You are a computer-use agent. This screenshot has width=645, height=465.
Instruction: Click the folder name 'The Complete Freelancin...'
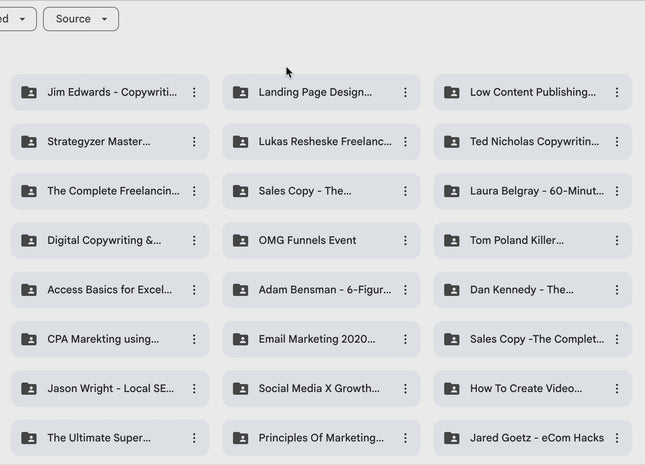(113, 191)
